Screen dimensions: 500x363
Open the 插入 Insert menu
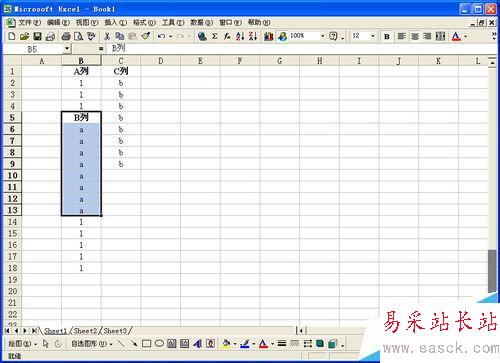115,22
